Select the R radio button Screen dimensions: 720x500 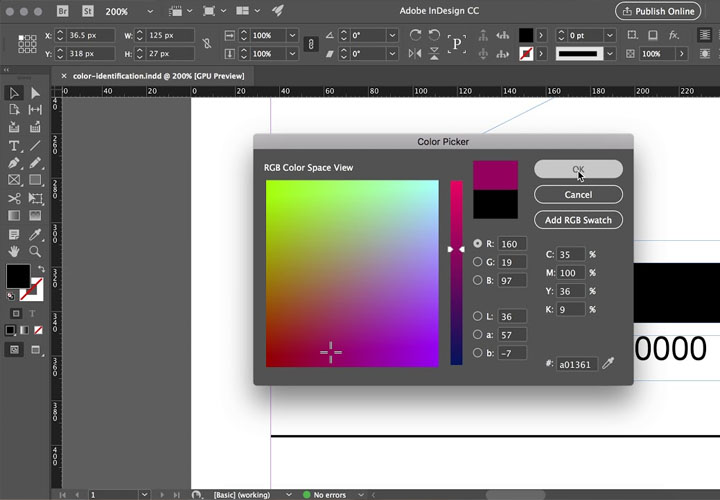(478, 243)
